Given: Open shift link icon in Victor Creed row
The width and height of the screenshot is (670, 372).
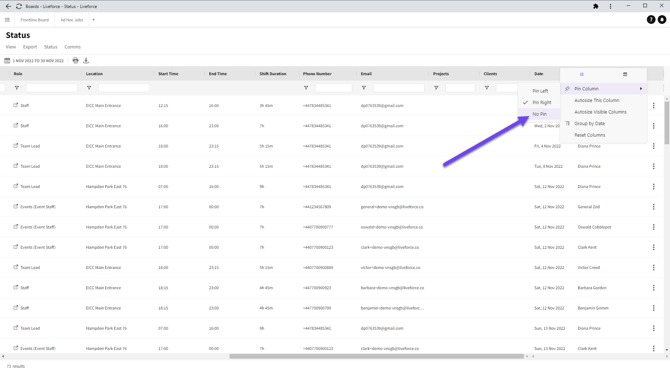Looking at the screenshot, I should (x=16, y=267).
